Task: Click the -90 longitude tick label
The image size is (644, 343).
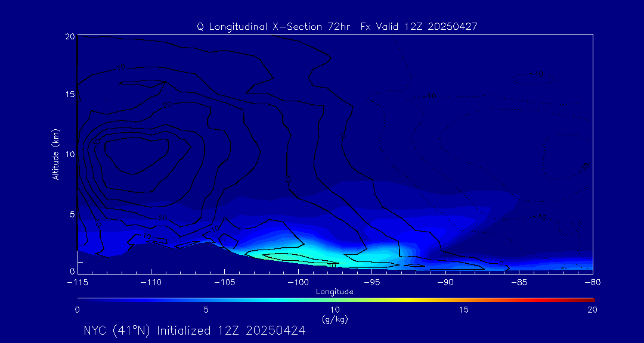Action: 445,283
